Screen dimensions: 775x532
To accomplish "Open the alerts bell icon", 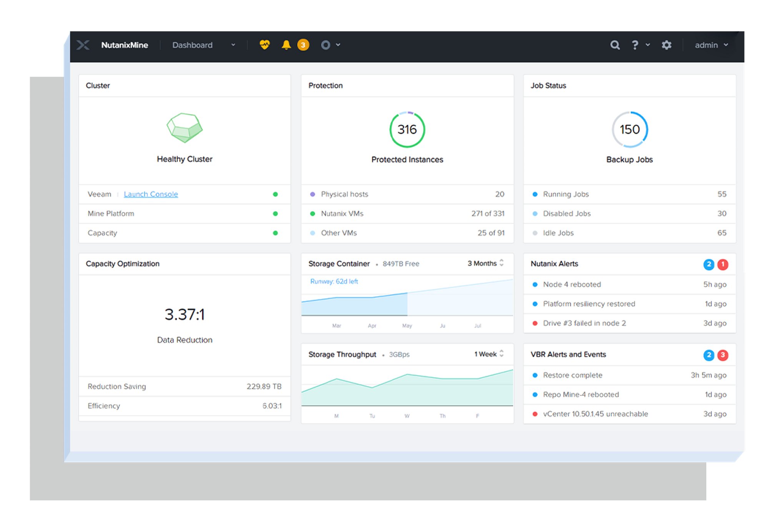I will click(286, 45).
